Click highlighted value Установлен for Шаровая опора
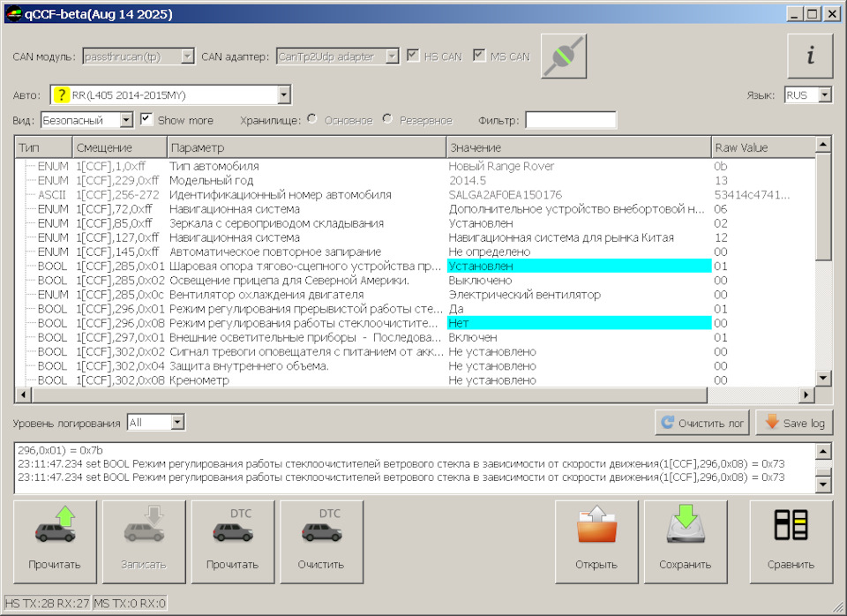847x616 pixels. (x=579, y=266)
